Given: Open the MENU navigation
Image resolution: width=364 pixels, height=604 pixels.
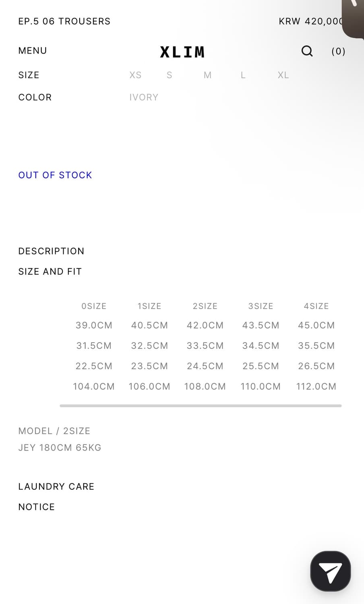Looking at the screenshot, I should (x=33, y=51).
